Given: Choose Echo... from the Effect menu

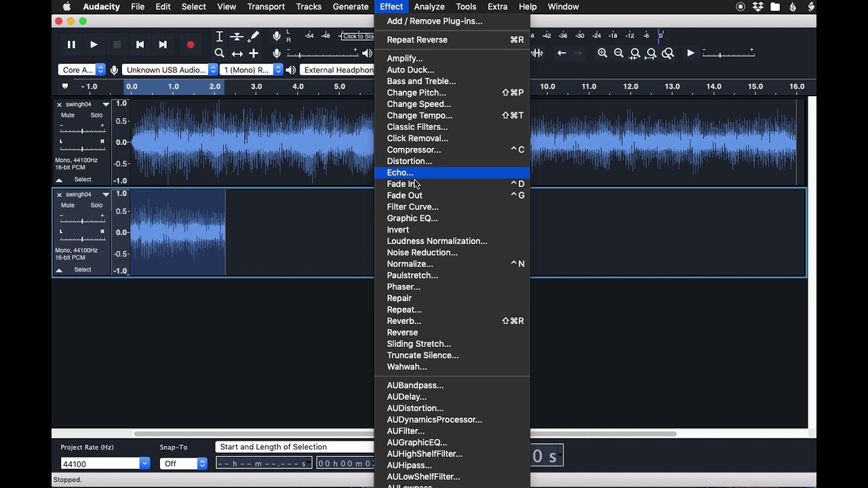Looking at the screenshot, I should (400, 173).
